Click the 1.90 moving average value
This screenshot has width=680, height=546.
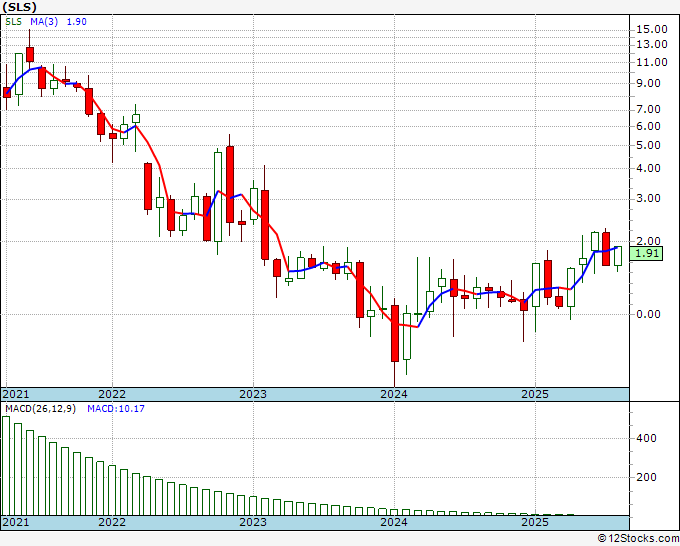(x=76, y=22)
